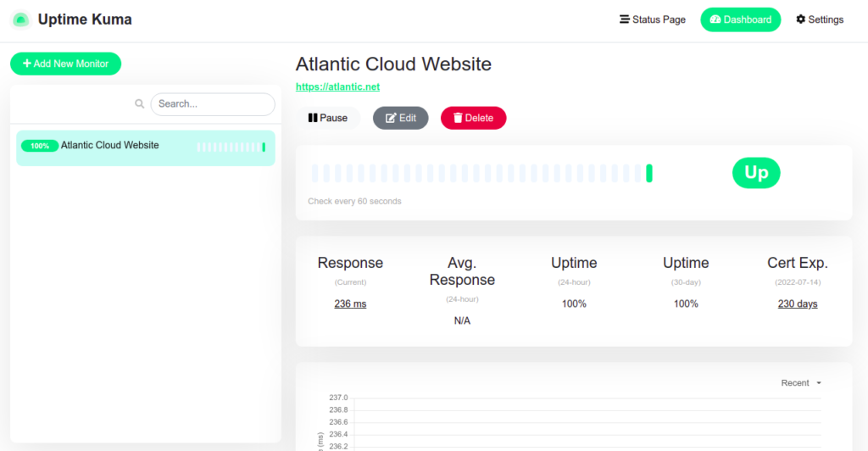The width and height of the screenshot is (868, 451).
Task: Open the Recent chart period dropdown
Action: click(x=801, y=383)
